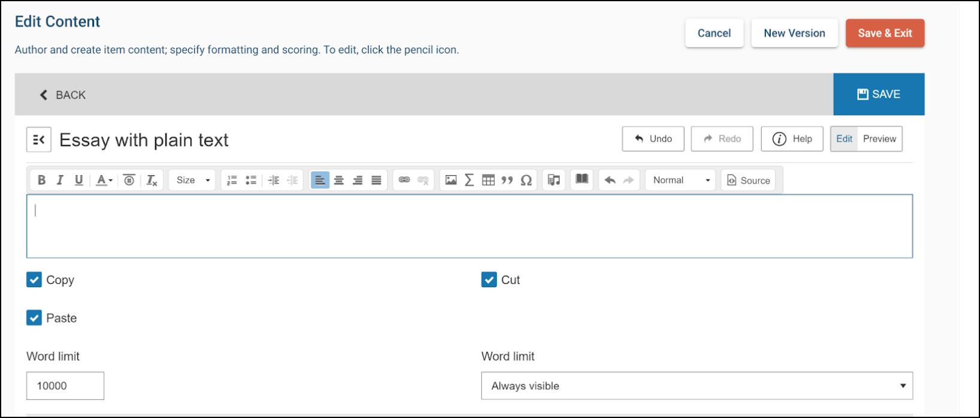Toggle bold formatting in the editor toolbar
This screenshot has width=980, height=418.
(x=41, y=180)
